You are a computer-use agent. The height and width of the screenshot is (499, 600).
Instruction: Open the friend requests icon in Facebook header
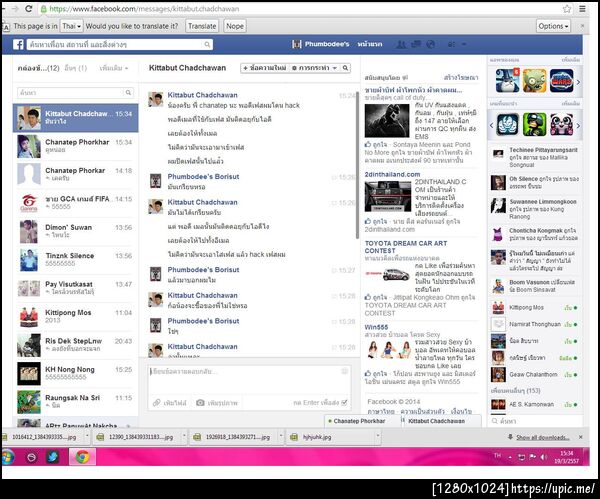(x=401, y=44)
